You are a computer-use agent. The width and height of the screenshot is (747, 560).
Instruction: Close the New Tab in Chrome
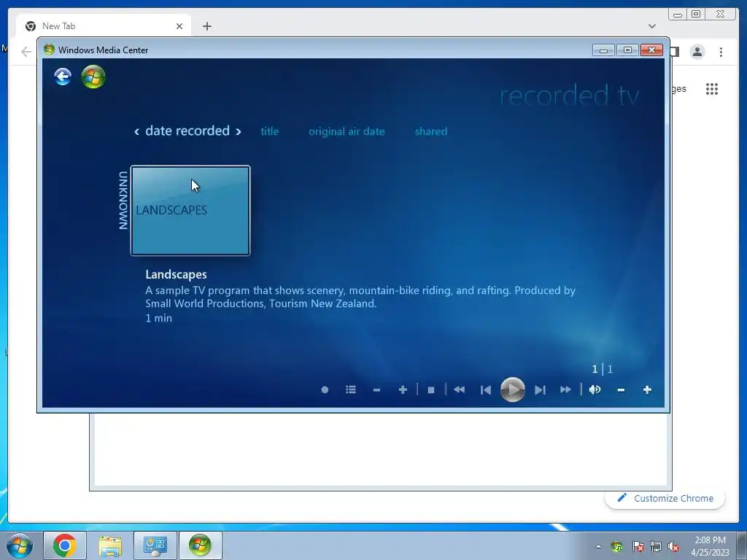click(179, 26)
